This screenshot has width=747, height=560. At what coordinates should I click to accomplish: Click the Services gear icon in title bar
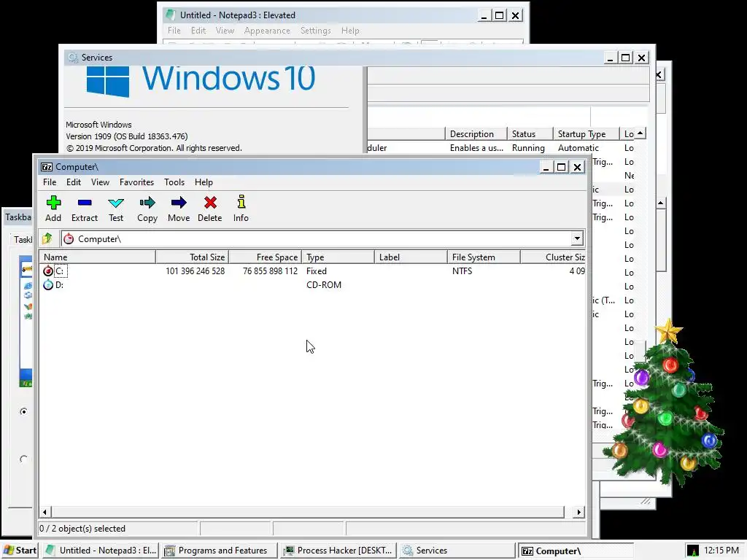click(73, 57)
